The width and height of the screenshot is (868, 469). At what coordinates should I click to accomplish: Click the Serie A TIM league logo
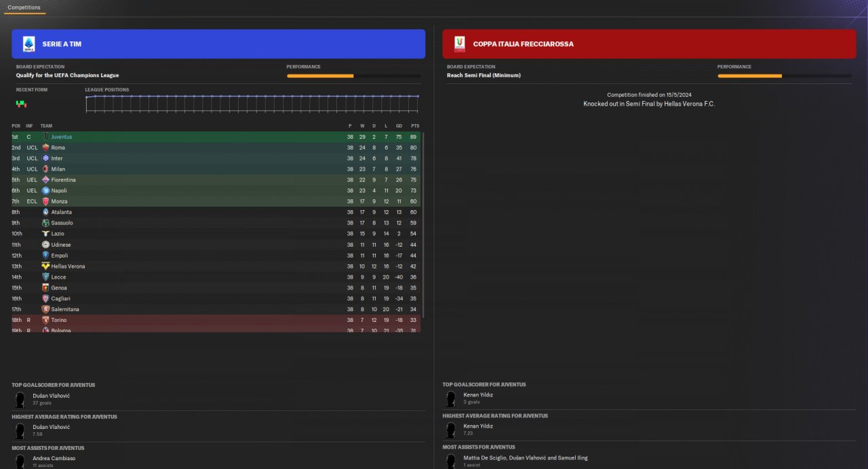pyautogui.click(x=28, y=44)
